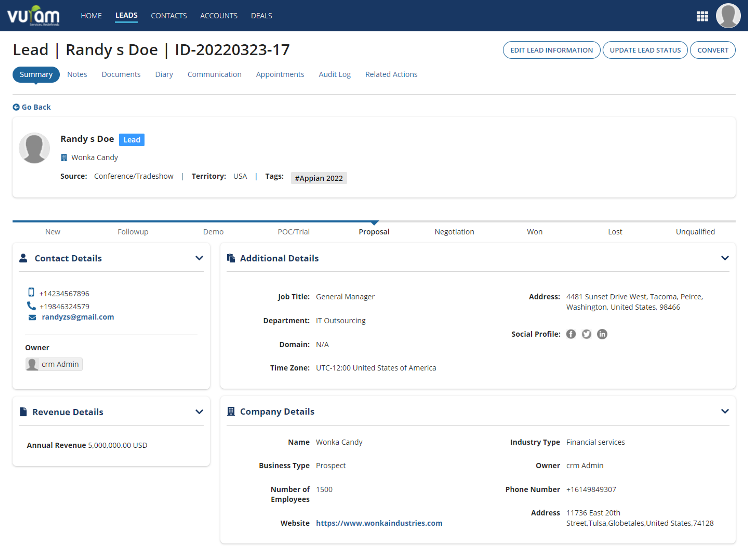This screenshot has height=560, width=748.
Task: Click the Demo stage marker
Action: click(x=213, y=232)
